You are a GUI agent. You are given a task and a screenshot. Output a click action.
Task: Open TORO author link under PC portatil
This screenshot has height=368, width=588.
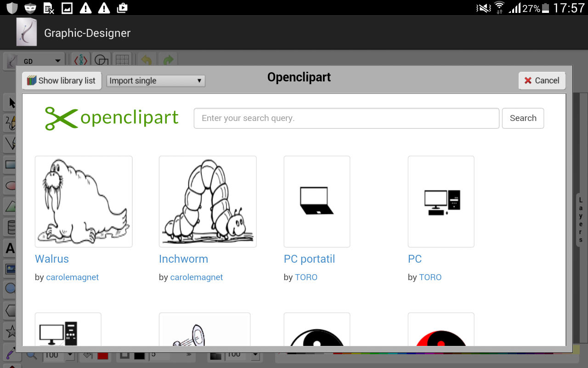(306, 277)
